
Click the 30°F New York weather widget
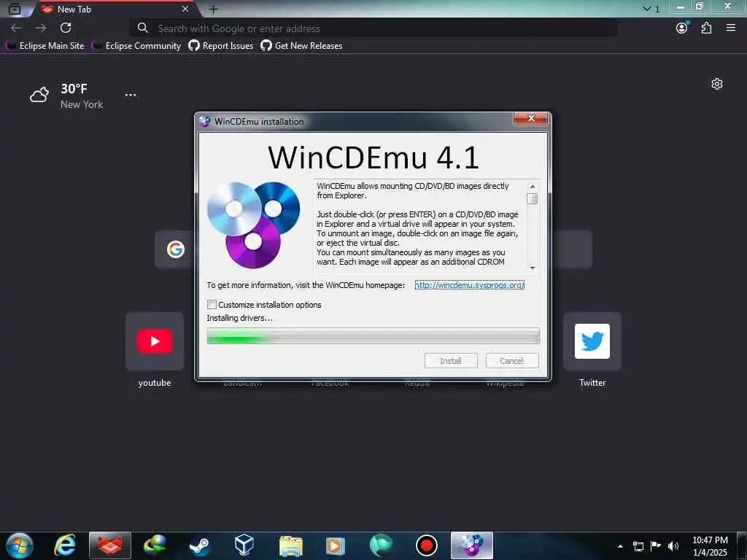click(66, 96)
